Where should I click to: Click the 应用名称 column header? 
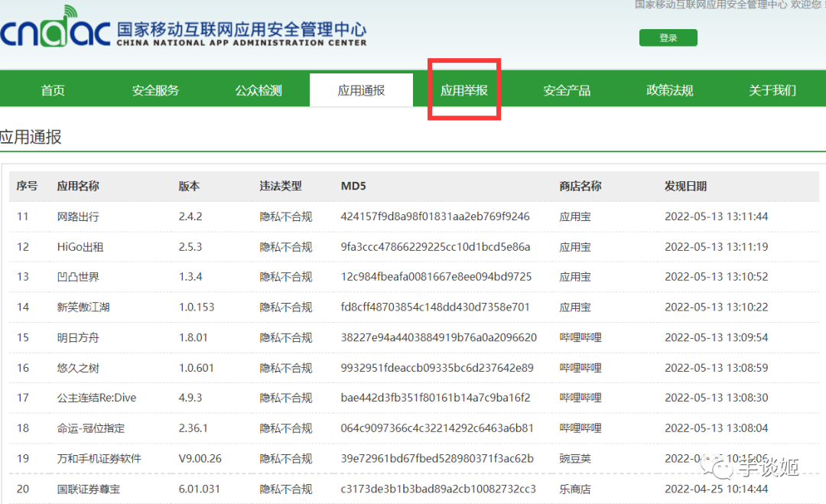coord(78,186)
